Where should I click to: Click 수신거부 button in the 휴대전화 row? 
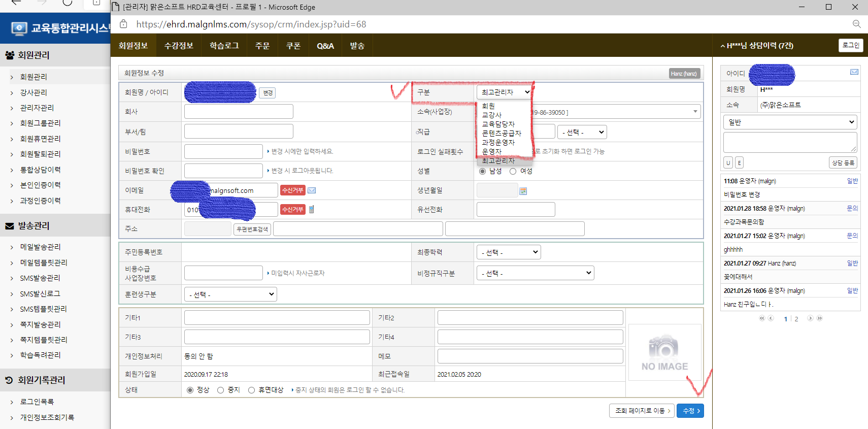point(293,209)
